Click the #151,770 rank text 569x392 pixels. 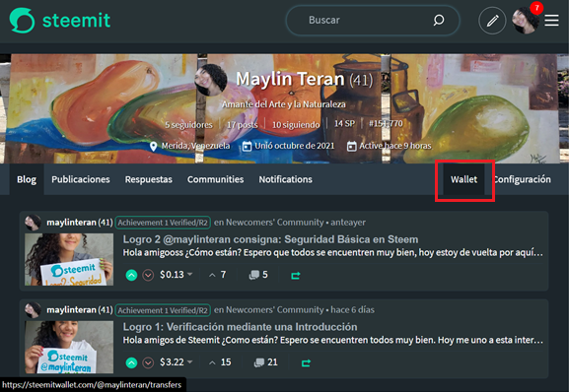tap(386, 123)
